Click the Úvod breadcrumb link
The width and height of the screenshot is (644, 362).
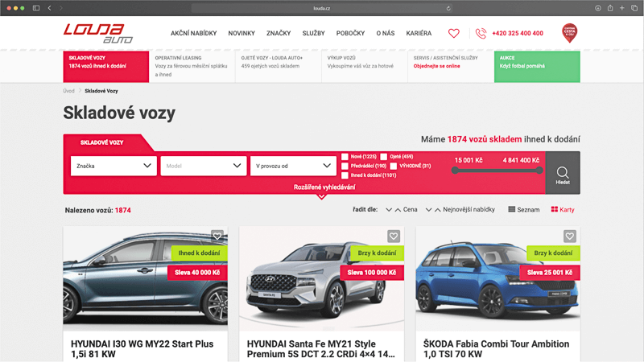click(68, 91)
